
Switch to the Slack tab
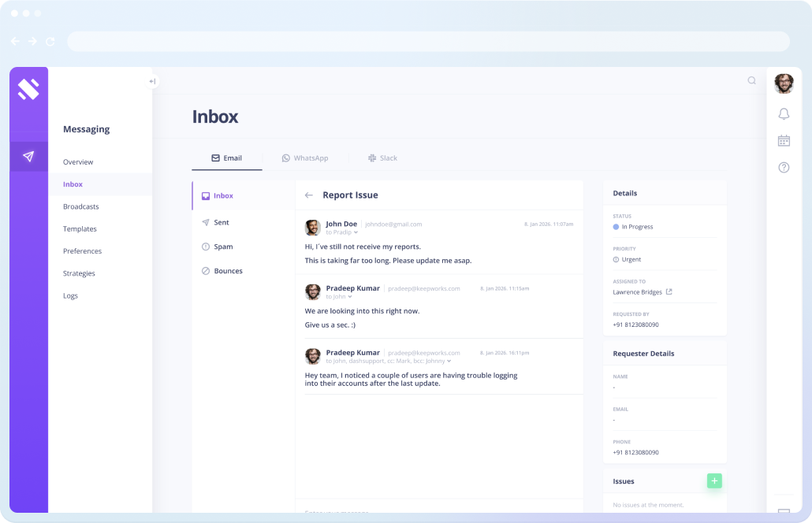click(x=382, y=158)
